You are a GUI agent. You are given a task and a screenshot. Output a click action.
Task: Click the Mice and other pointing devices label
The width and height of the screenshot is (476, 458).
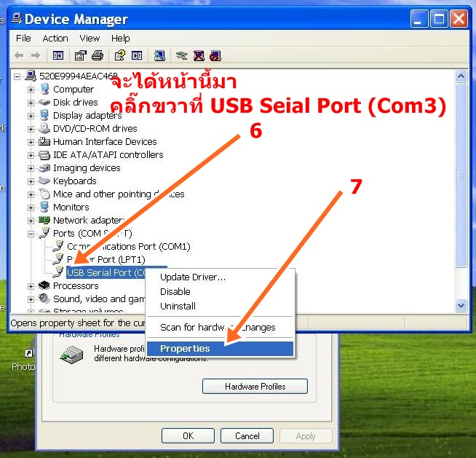coord(119,194)
